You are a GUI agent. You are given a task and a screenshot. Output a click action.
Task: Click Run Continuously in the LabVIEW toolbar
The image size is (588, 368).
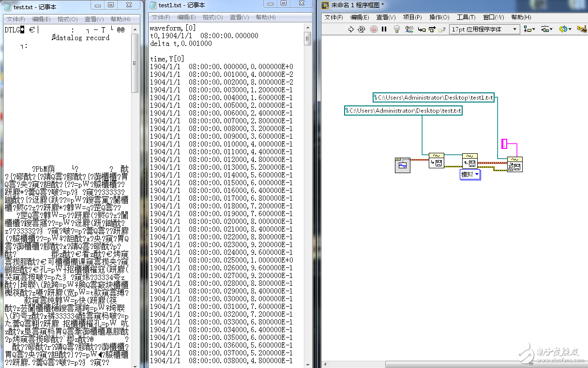click(x=362, y=29)
